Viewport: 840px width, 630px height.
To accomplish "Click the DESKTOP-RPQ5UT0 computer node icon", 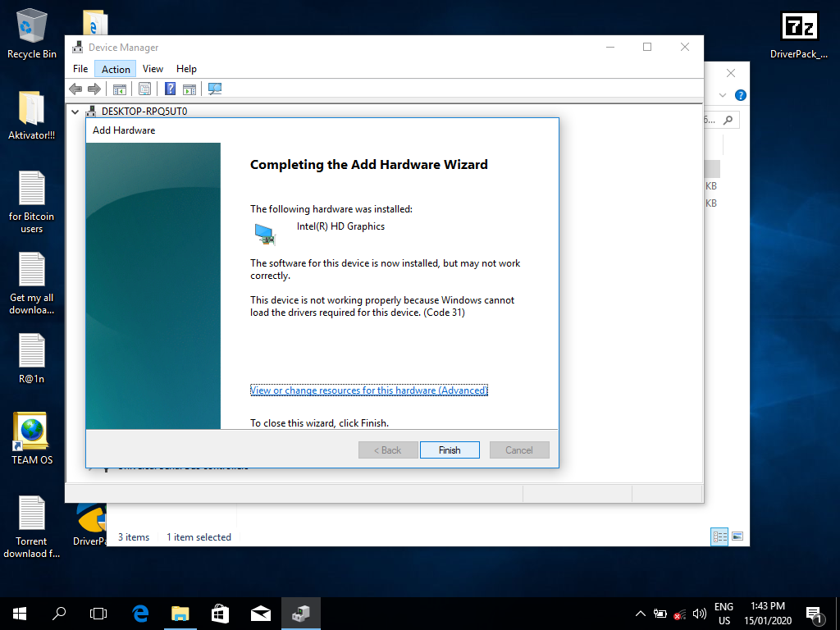I will point(92,112).
